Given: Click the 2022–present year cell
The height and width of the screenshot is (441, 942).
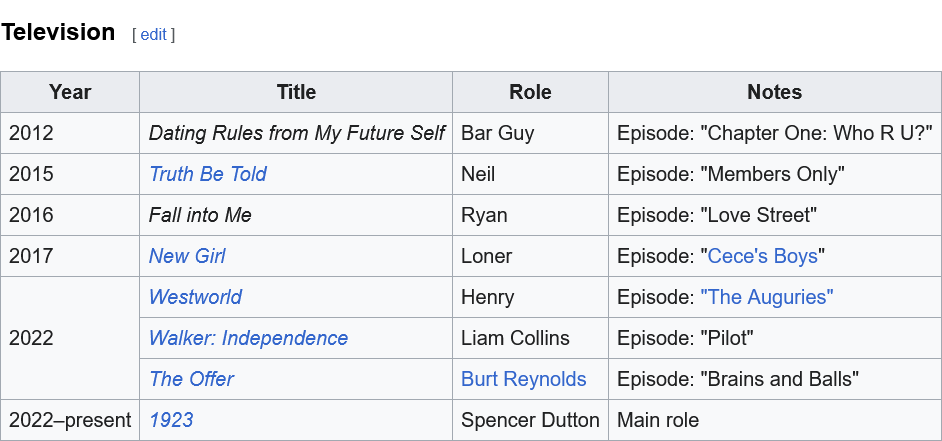Looking at the screenshot, I should [x=70, y=420].
